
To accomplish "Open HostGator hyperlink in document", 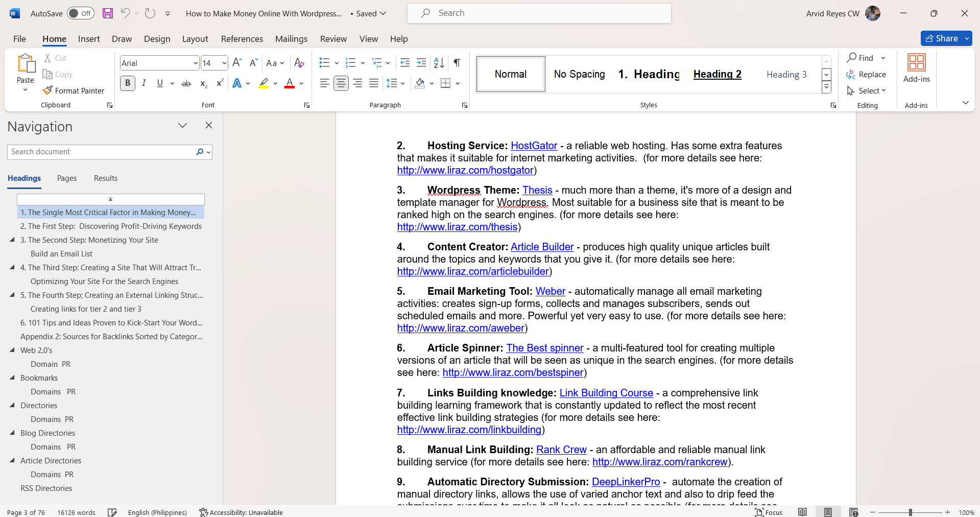I will (x=534, y=146).
